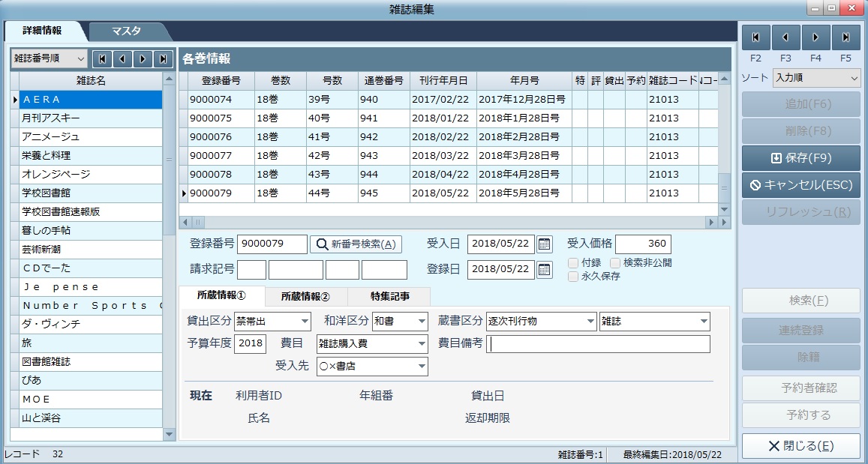Go to previous magazine in the magazine list
Screen dimensions: 868x464
(123, 58)
